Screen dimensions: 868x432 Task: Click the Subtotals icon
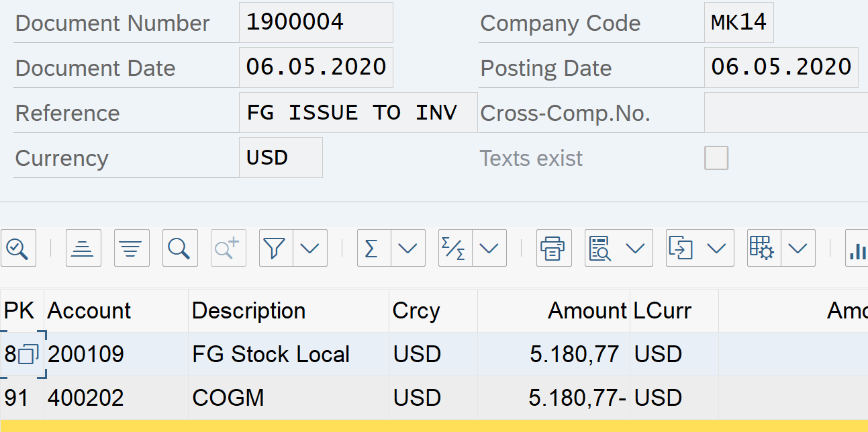[x=454, y=249]
